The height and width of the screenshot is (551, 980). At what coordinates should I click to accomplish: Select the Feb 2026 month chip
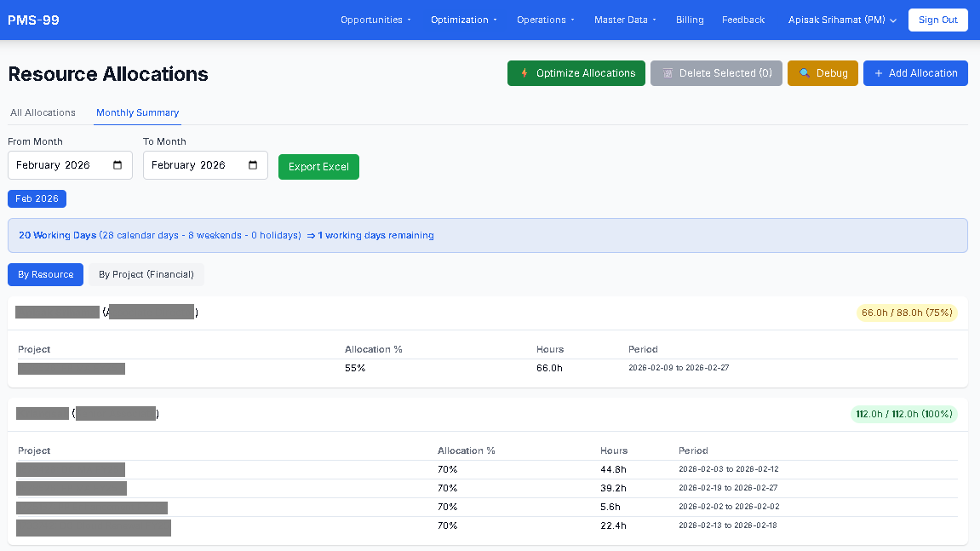coord(37,198)
